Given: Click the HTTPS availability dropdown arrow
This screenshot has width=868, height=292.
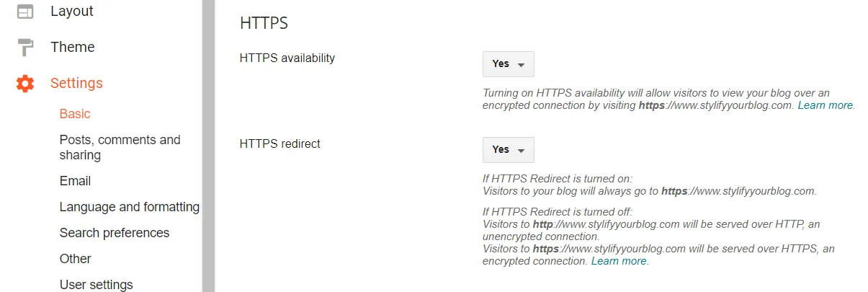Looking at the screenshot, I should (x=521, y=65).
